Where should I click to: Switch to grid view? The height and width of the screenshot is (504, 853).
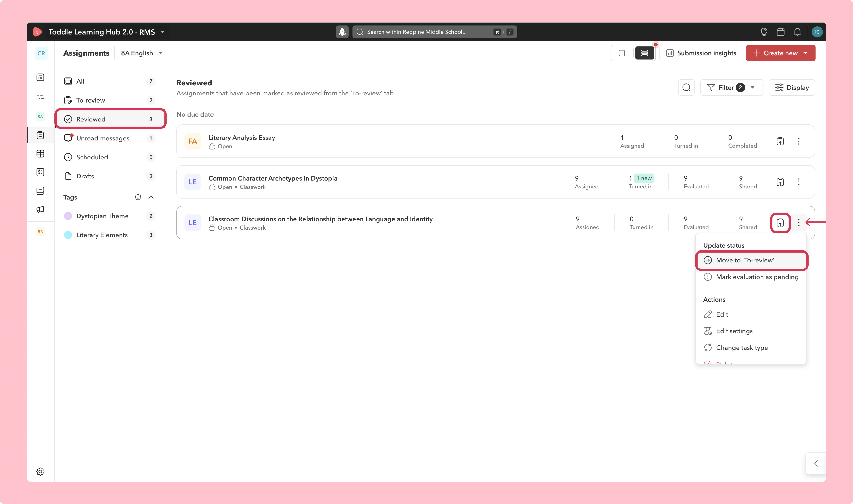coord(622,53)
